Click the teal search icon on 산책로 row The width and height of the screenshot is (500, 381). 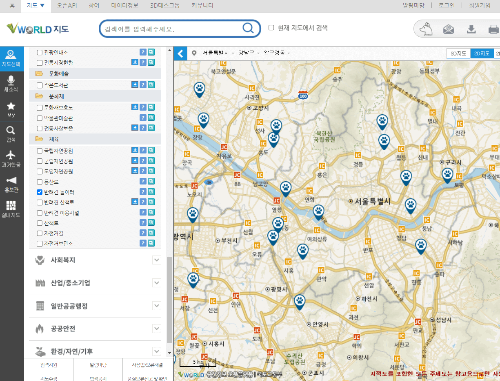tap(151, 222)
